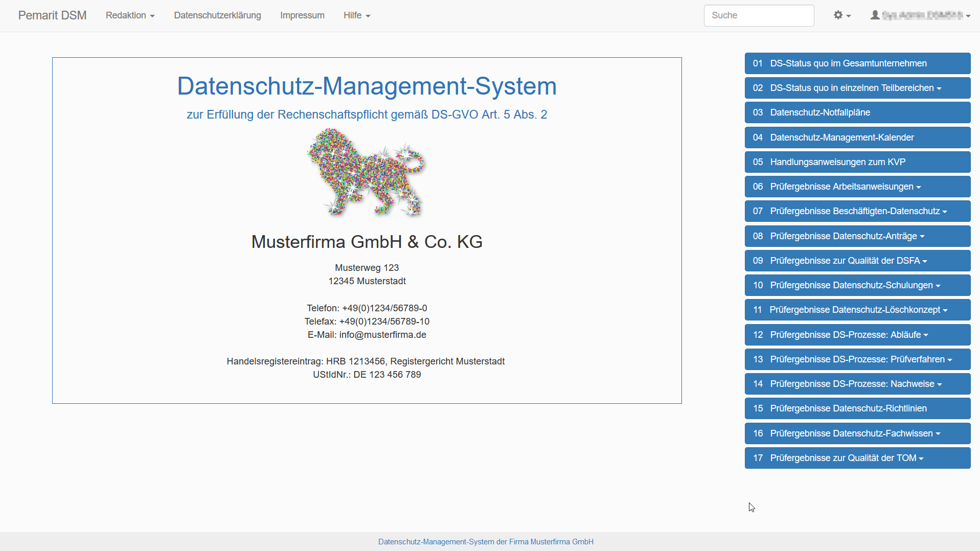
Task: Click the glitter lion company logo
Action: tap(367, 172)
